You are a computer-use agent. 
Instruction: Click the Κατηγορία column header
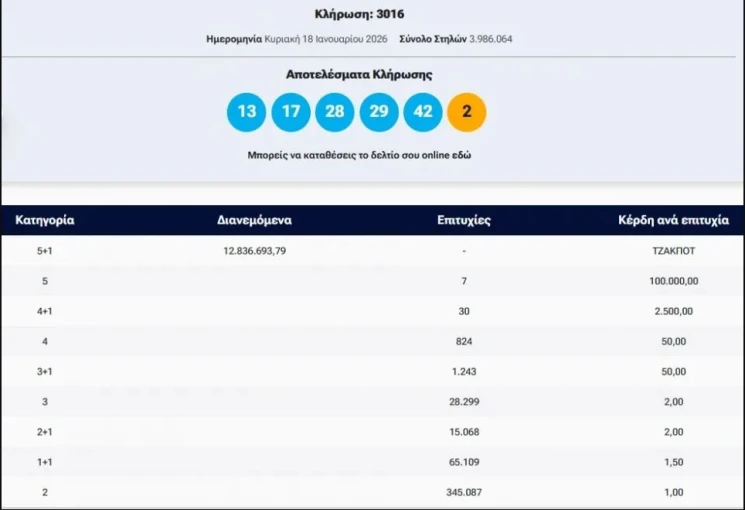[45, 220]
